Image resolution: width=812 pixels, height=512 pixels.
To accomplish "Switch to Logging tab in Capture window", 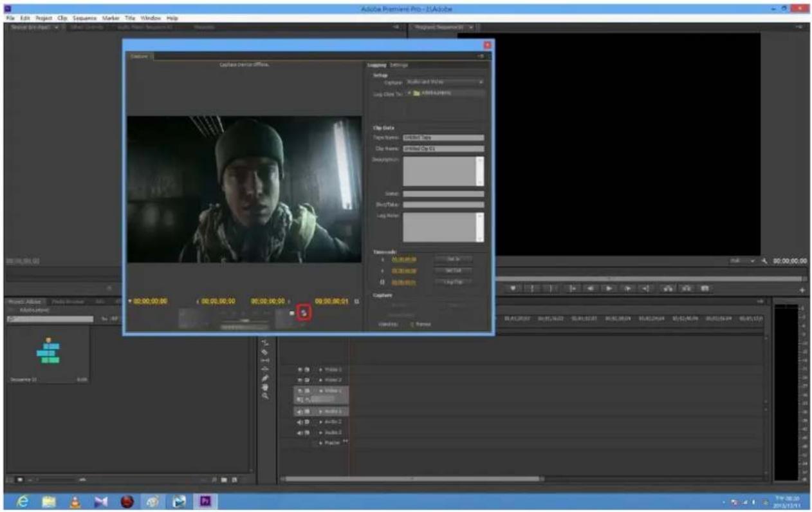I will pos(377,64).
